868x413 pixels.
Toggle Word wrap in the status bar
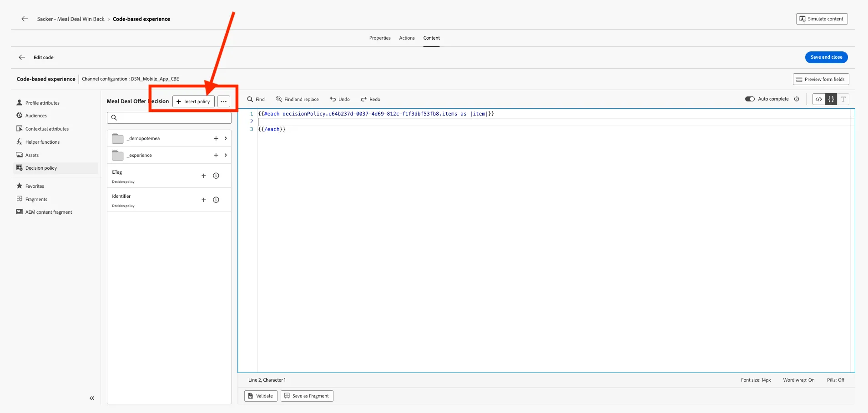[799, 380]
